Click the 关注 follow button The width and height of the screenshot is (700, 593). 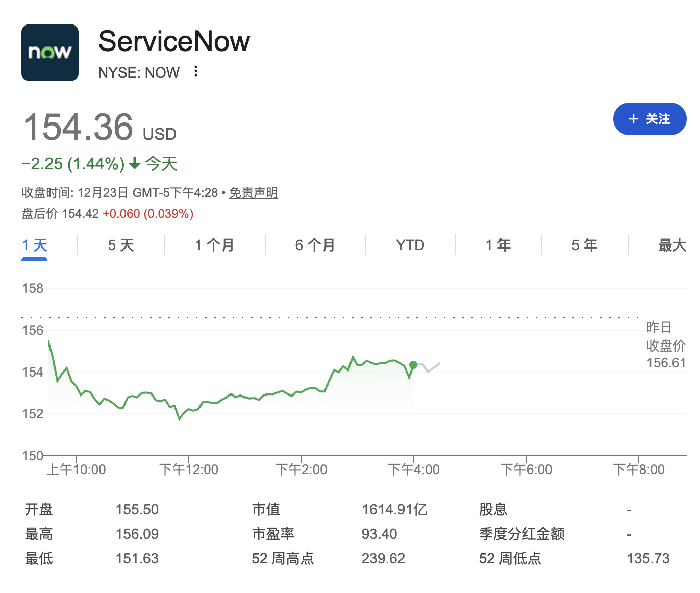[649, 119]
